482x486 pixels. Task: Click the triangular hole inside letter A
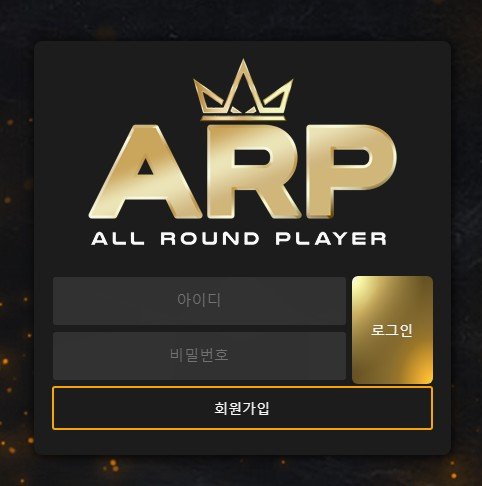(145, 168)
